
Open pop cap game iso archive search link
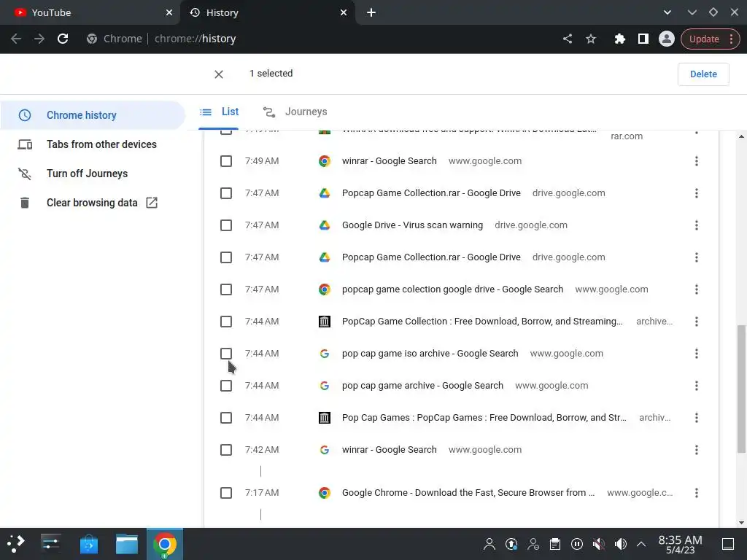coord(430,354)
